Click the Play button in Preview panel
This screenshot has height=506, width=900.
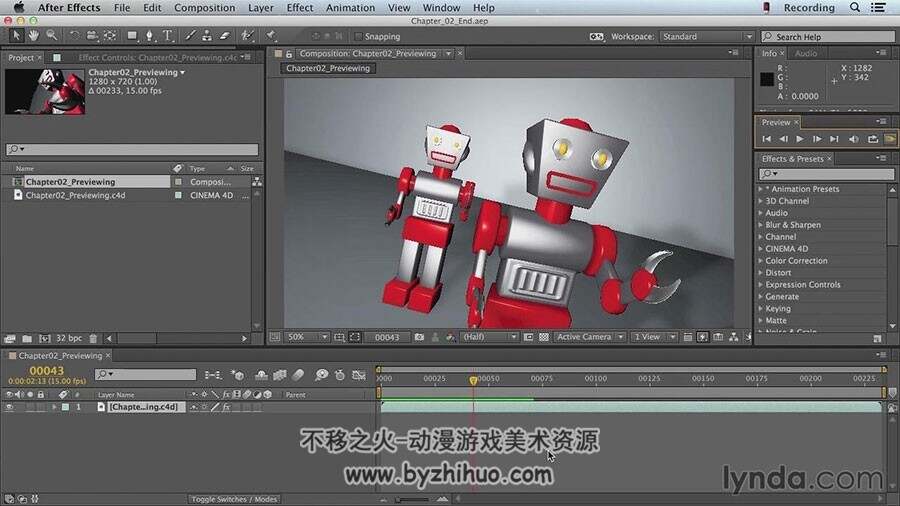click(x=800, y=139)
